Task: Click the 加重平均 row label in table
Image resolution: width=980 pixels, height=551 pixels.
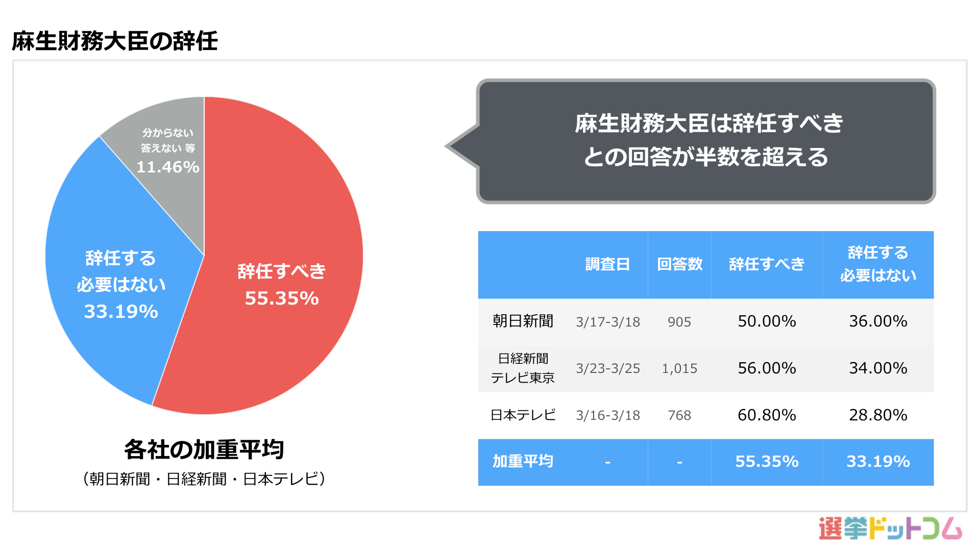Action: tap(523, 462)
